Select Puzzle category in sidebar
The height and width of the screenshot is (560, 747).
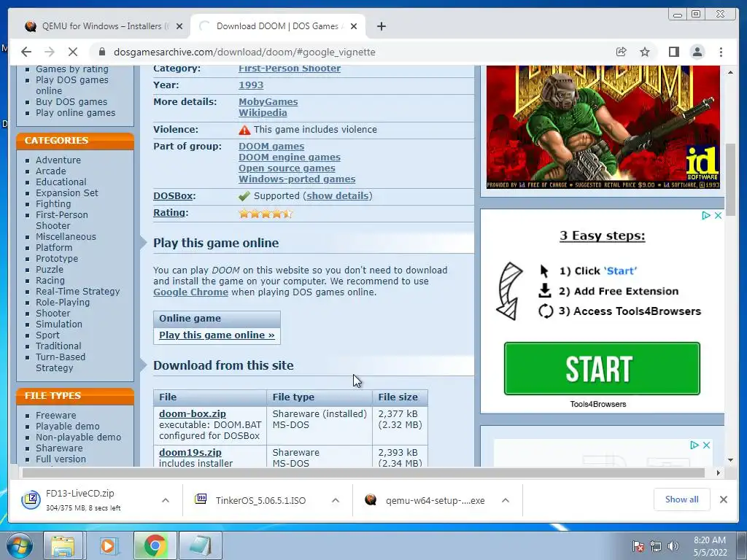(x=49, y=270)
